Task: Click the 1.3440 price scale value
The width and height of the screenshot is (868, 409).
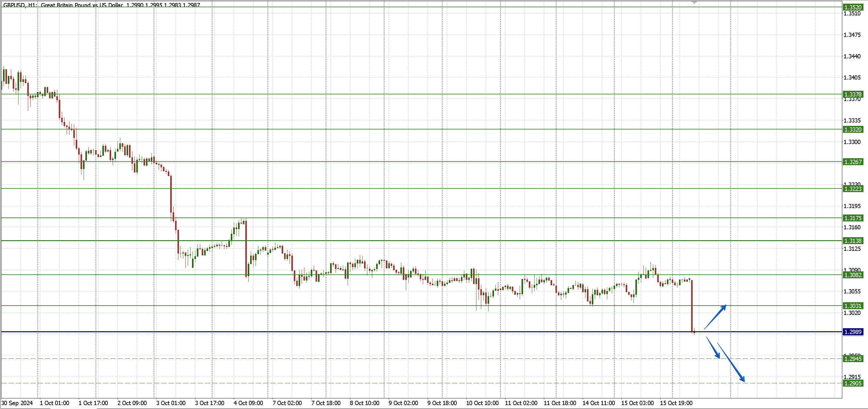Action: (x=852, y=56)
